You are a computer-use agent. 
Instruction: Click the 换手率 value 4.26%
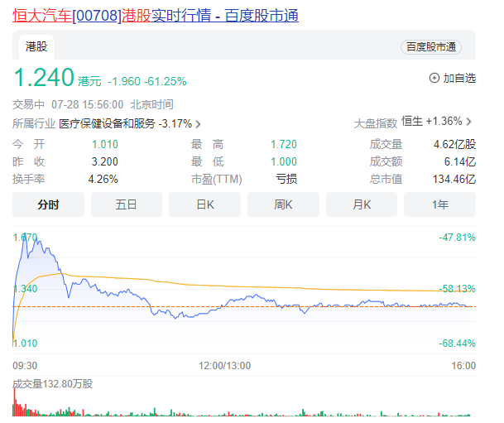click(x=103, y=179)
